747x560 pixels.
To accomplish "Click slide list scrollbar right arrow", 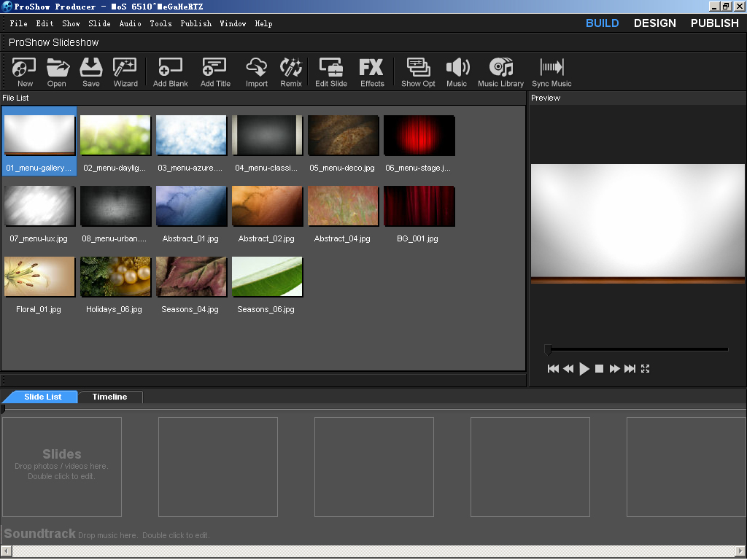I will point(741,551).
